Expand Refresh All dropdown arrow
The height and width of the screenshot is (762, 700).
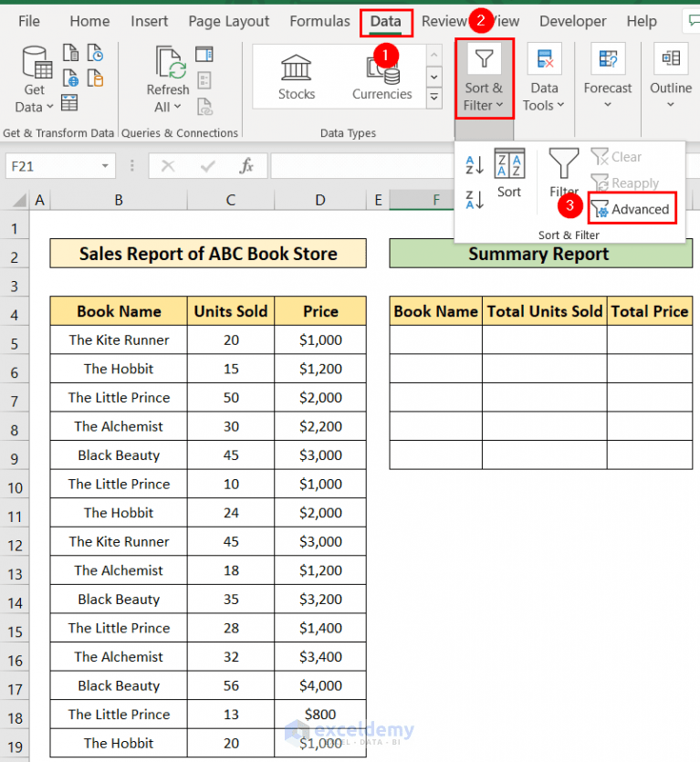pyautogui.click(x=177, y=107)
